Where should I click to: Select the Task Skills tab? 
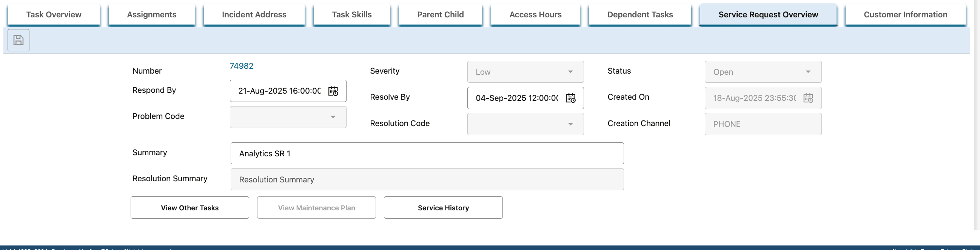(351, 15)
